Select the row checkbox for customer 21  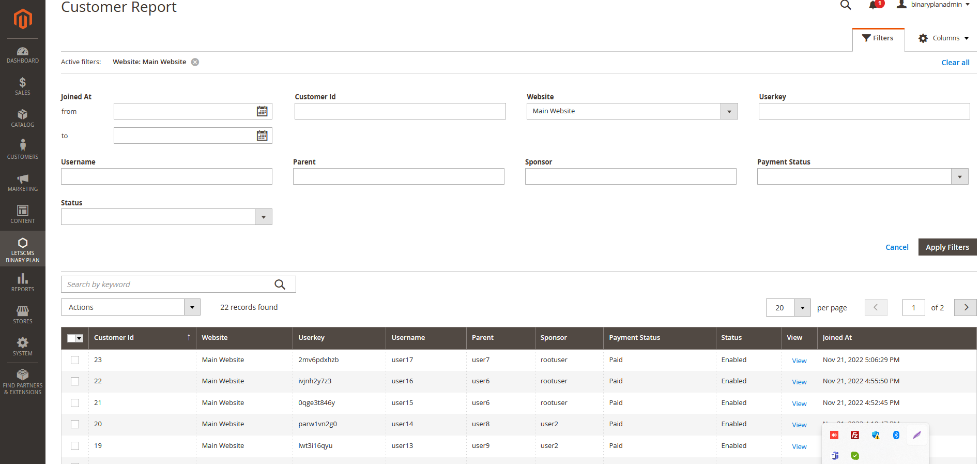click(75, 403)
